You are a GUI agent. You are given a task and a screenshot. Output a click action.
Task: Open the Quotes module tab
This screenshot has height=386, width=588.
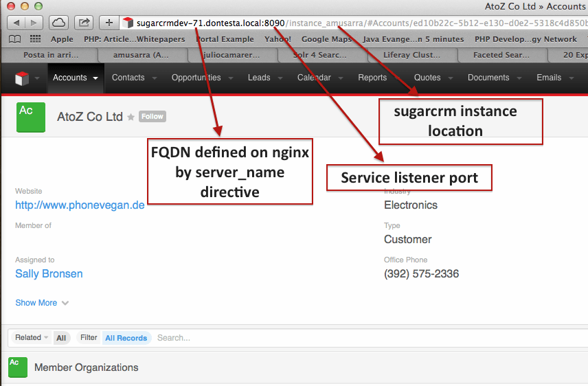[427, 78]
